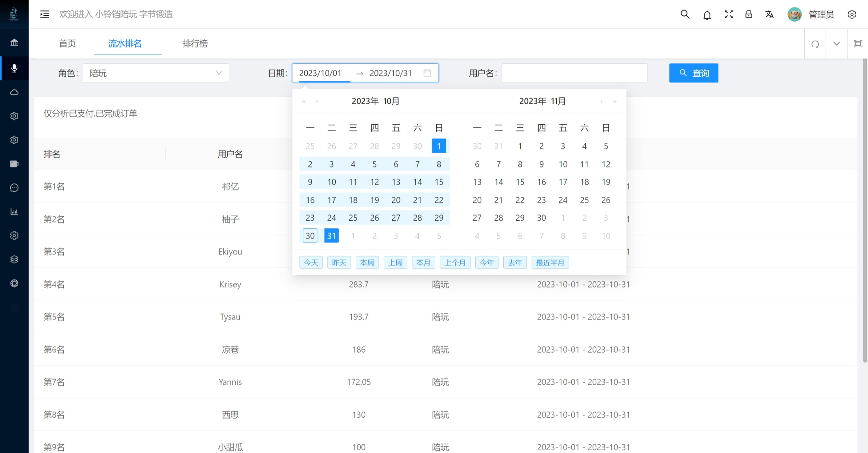Select microphone icon in sidebar
This screenshot has width=868, height=453.
tap(14, 68)
